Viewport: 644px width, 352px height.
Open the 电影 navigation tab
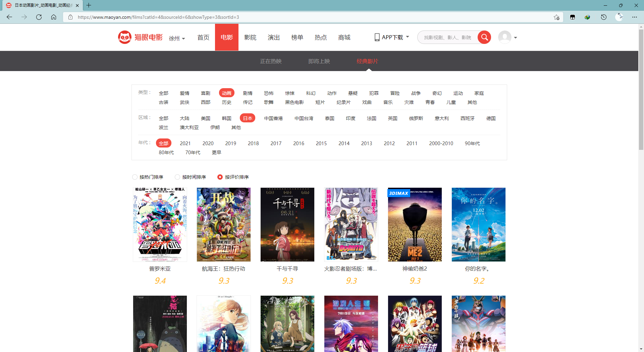click(227, 37)
